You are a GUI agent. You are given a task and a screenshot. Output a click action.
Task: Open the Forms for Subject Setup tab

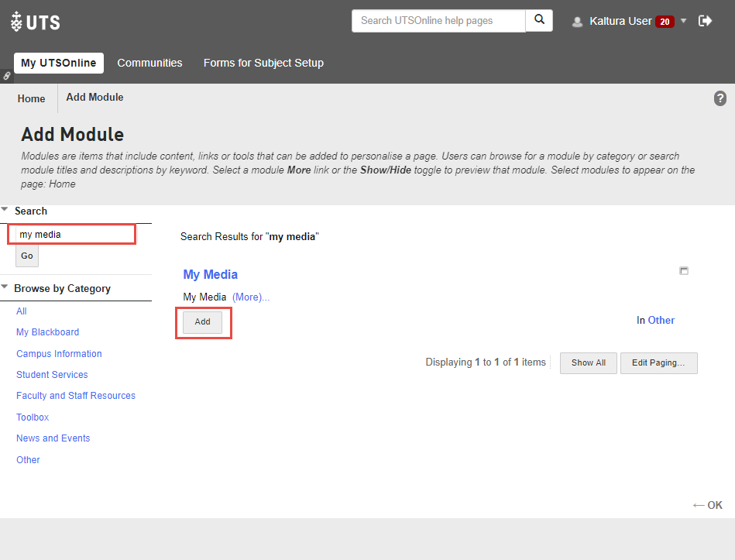tap(263, 63)
